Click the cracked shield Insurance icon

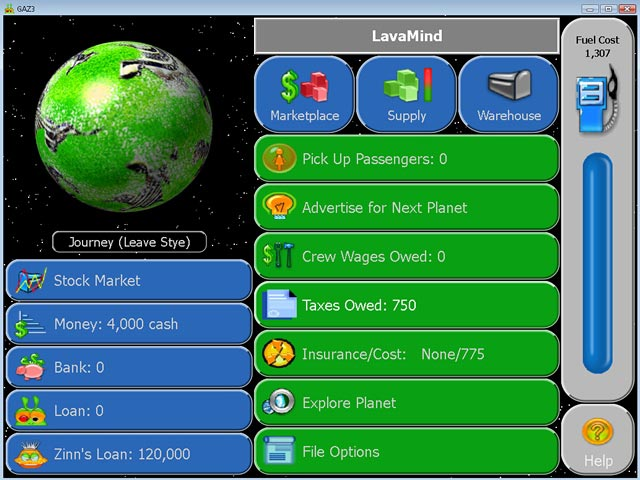tap(279, 353)
